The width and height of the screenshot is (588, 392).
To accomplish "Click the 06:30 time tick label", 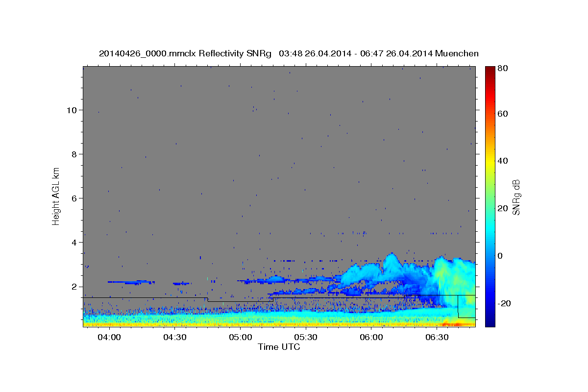I will (x=437, y=338).
